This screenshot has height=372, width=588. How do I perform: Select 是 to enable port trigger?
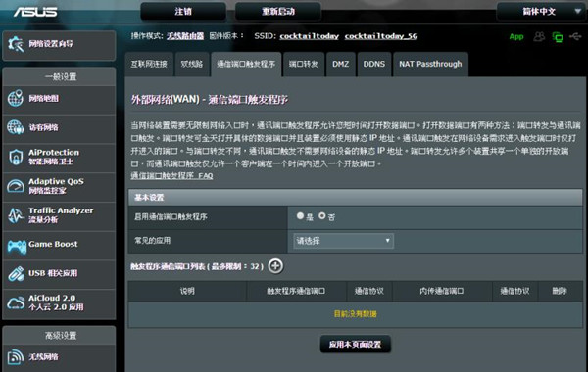coord(300,215)
